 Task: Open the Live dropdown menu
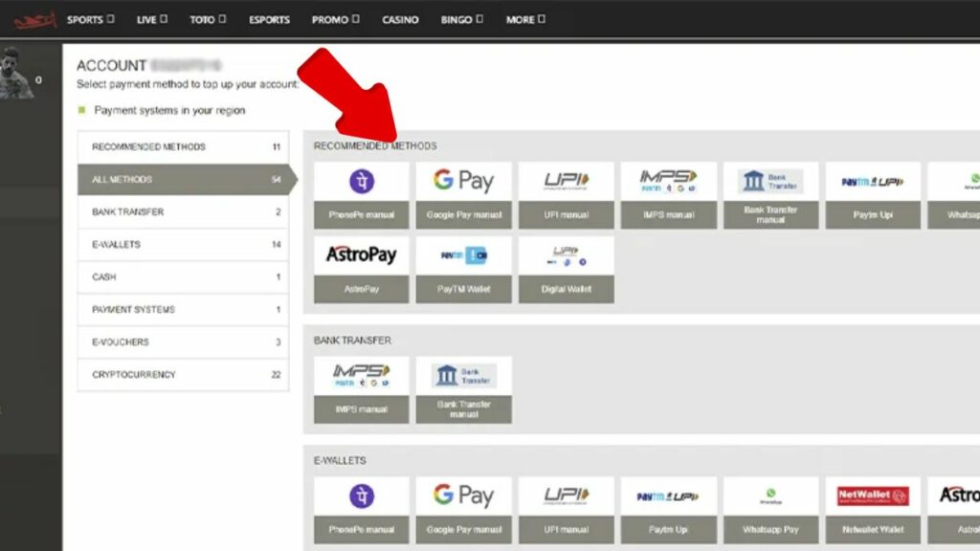(152, 19)
